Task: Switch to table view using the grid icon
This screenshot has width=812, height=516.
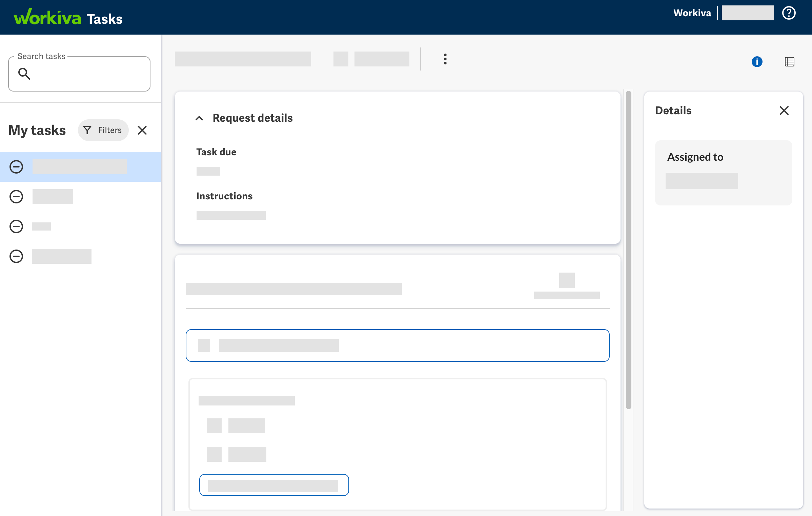Action: click(790, 62)
